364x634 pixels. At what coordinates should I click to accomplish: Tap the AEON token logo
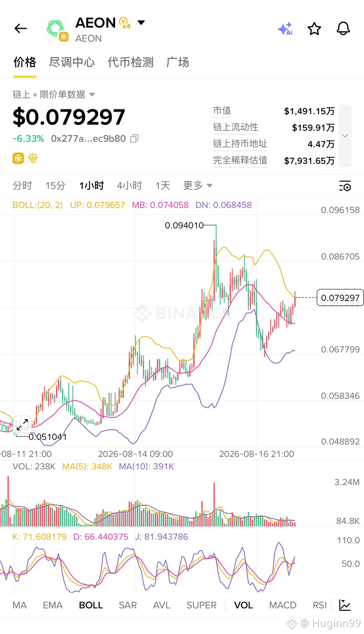pyautogui.click(x=55, y=29)
